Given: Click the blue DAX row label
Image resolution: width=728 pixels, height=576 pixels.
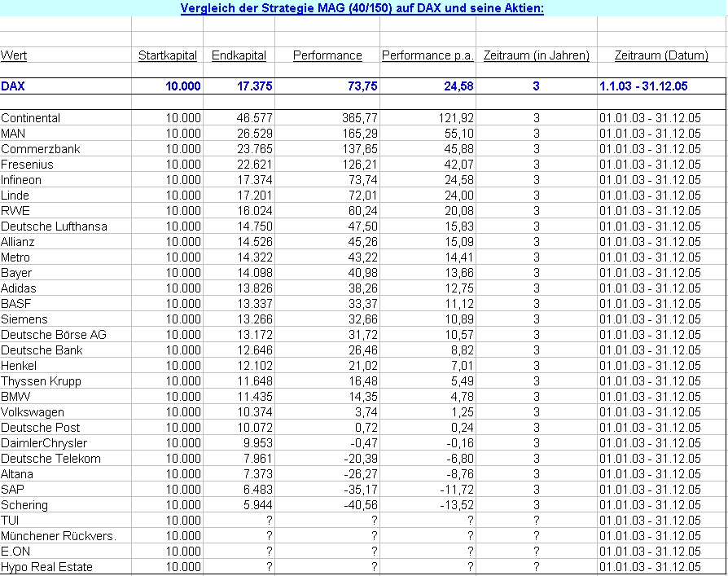Looking at the screenshot, I should pyautogui.click(x=12, y=86).
